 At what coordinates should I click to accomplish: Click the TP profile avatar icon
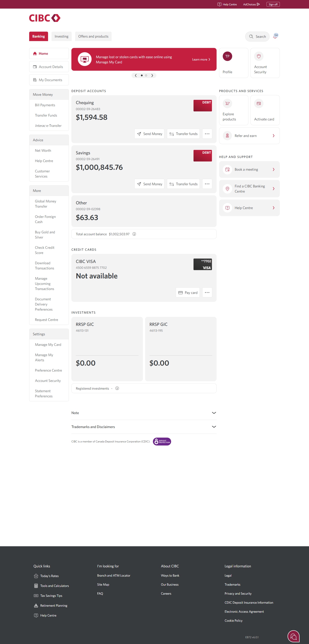pos(227,56)
